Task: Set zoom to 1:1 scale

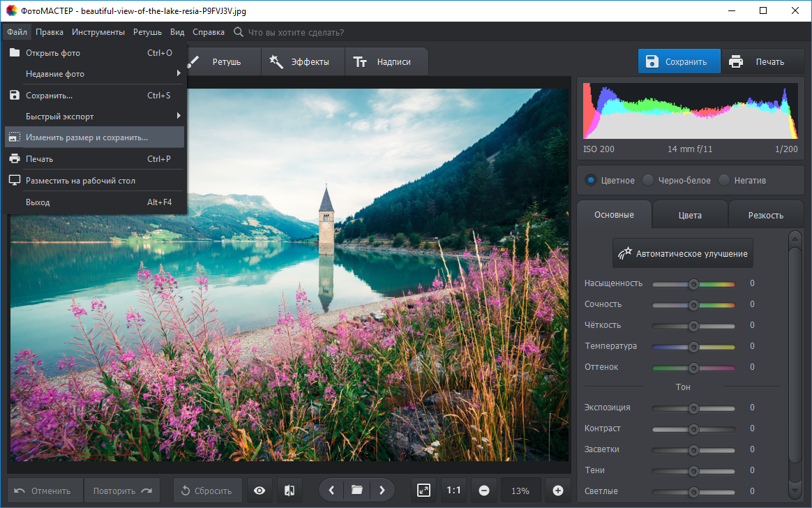Action: click(x=453, y=491)
